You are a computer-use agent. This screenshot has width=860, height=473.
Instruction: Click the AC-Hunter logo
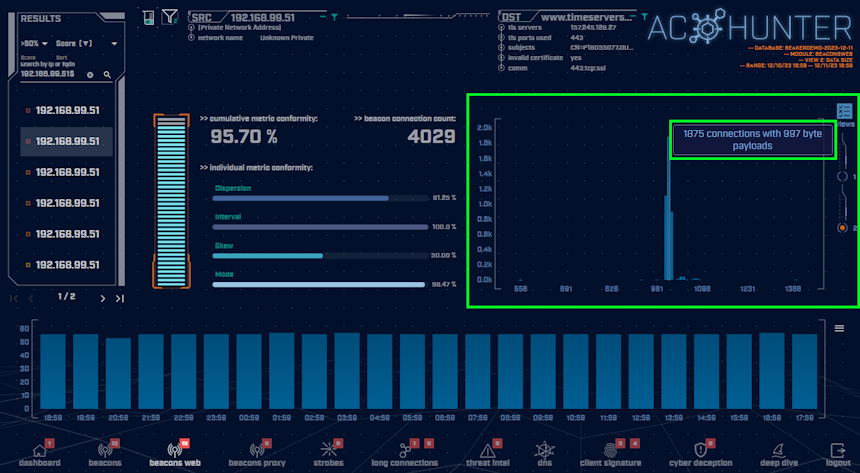[750, 27]
